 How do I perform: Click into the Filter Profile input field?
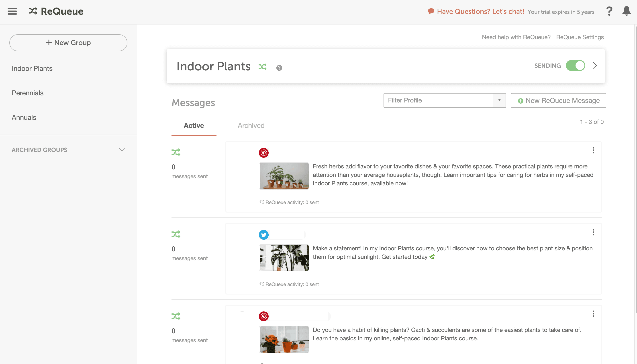pyautogui.click(x=438, y=100)
